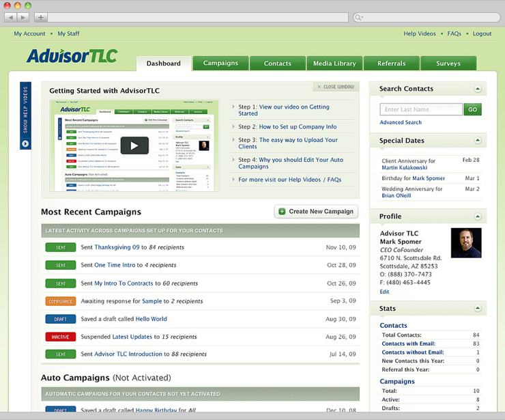This screenshot has height=420, width=505.
Task: Open Advisor TLC Introduction campaign link
Action: (x=128, y=354)
